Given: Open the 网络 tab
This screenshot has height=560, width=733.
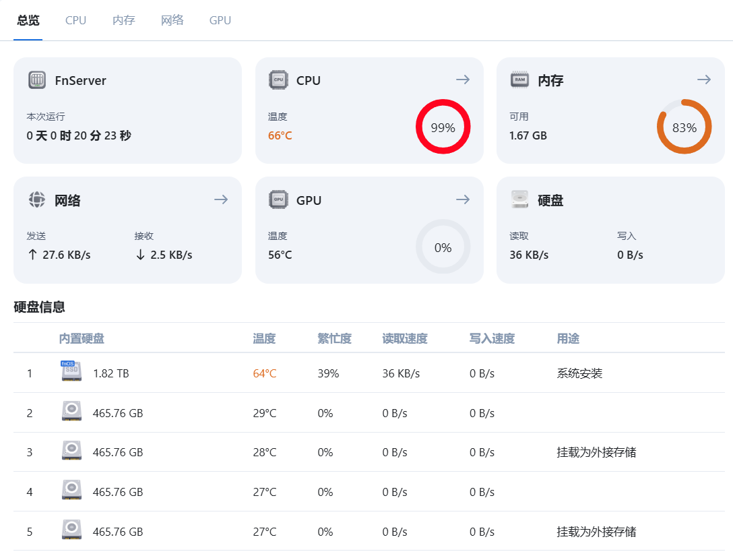Looking at the screenshot, I should coord(172,20).
